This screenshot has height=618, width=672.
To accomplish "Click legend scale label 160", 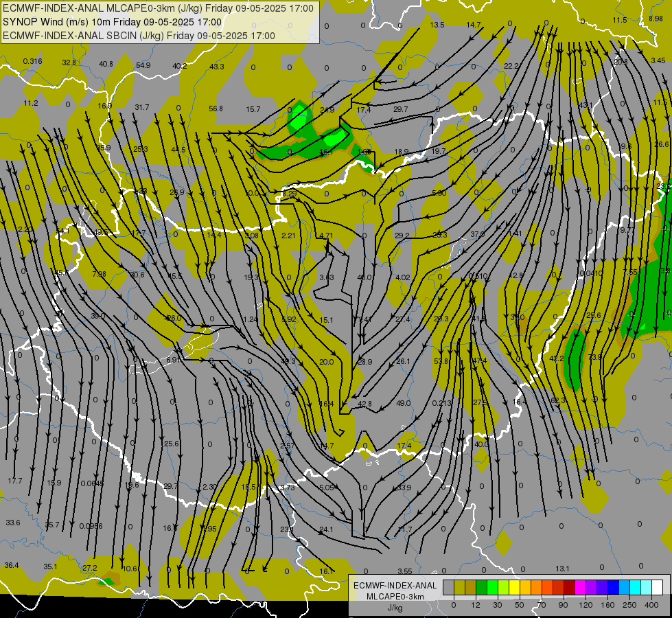I will 607,605.
